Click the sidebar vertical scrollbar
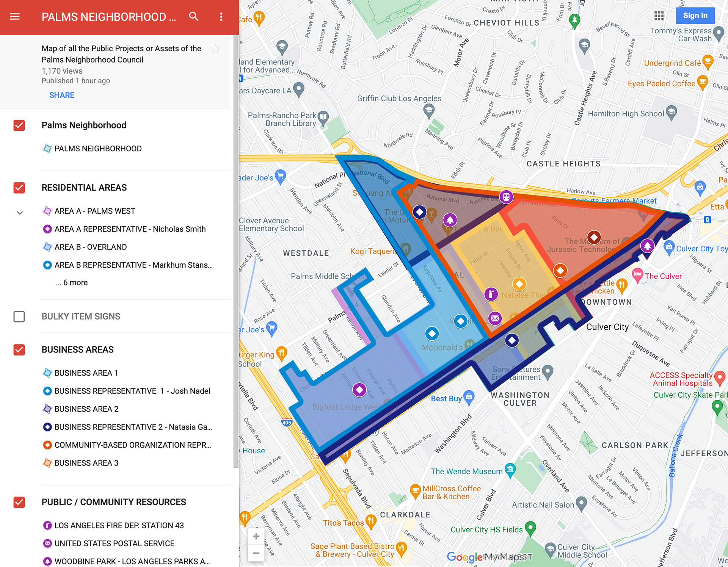Screen dimensions: 728x567 236,252
